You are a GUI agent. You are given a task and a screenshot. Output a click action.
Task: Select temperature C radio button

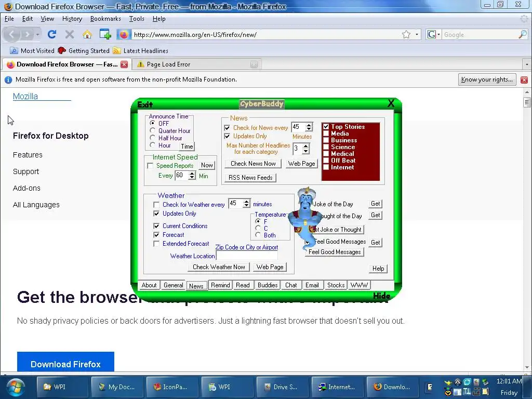click(258, 229)
